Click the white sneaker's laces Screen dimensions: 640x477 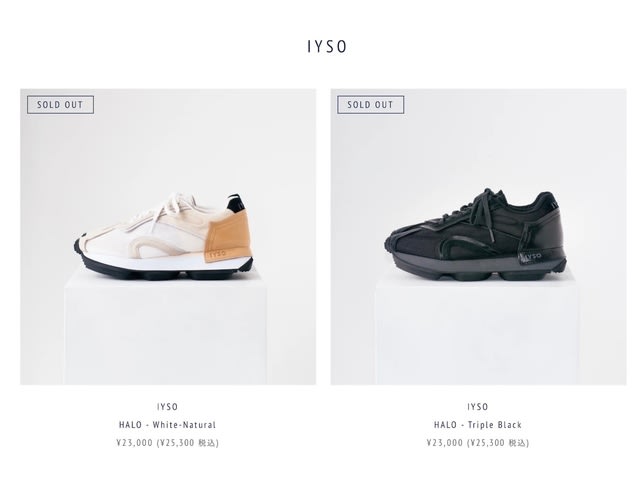163,210
